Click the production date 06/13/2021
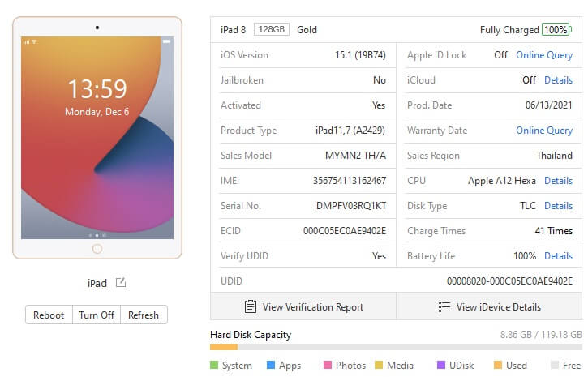This screenshot has width=588, height=377. [548, 105]
